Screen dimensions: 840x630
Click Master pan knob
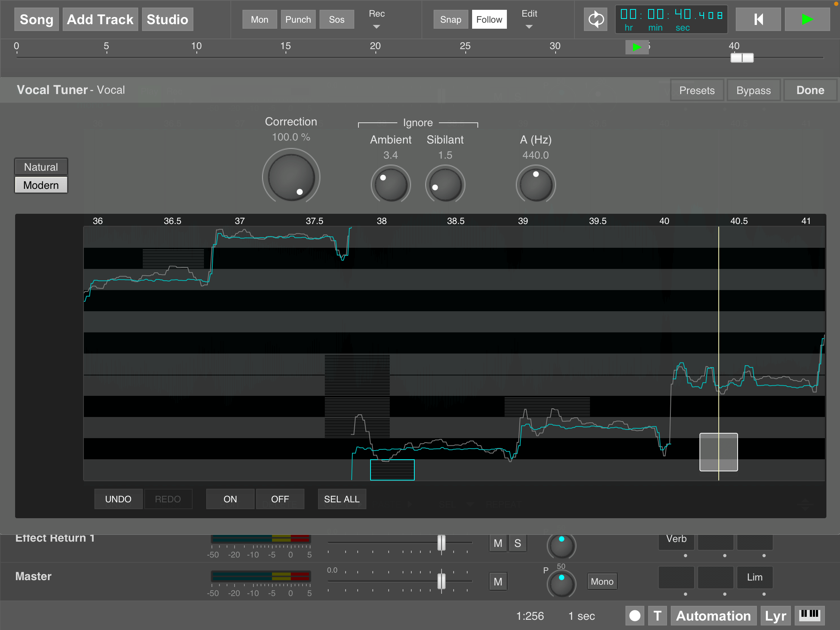pyautogui.click(x=561, y=584)
